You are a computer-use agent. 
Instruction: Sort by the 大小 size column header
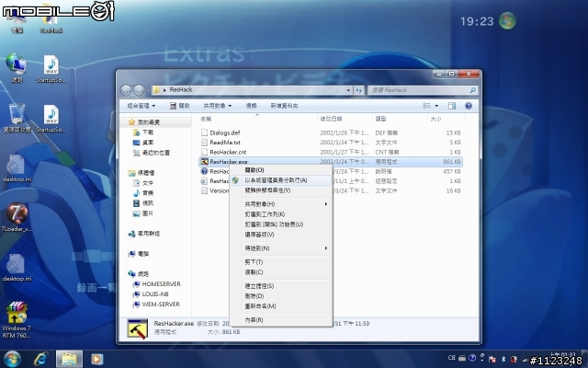(x=445, y=119)
